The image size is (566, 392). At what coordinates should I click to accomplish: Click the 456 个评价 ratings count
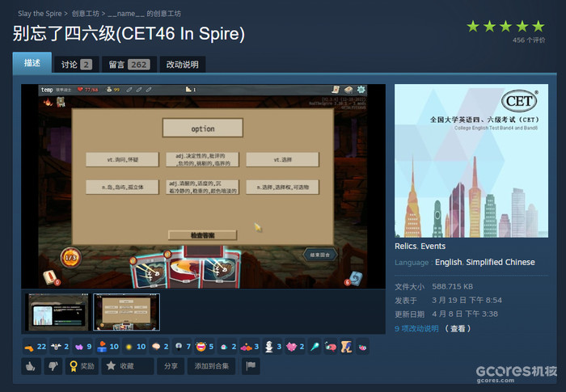coord(529,40)
